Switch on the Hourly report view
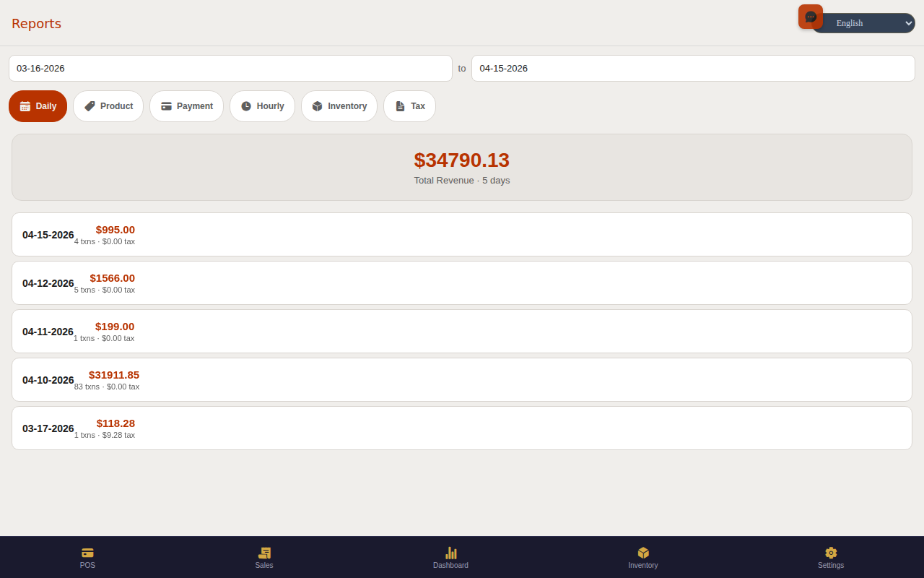 coord(262,105)
